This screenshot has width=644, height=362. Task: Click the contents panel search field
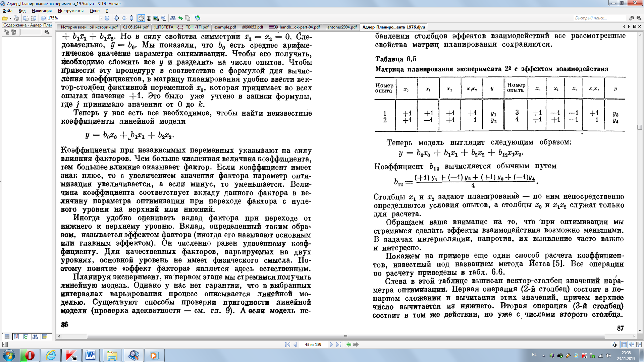31,32
